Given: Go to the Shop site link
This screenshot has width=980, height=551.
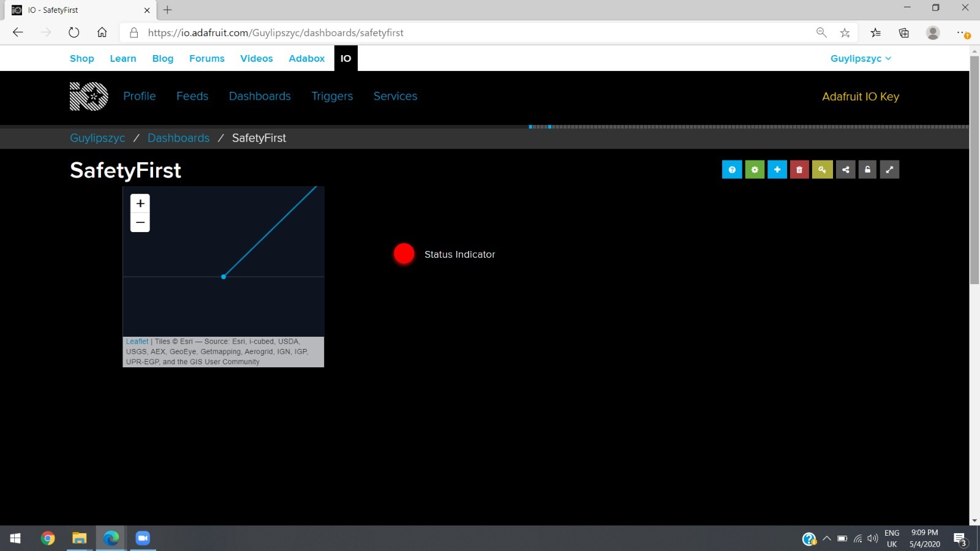Looking at the screenshot, I should [82, 58].
